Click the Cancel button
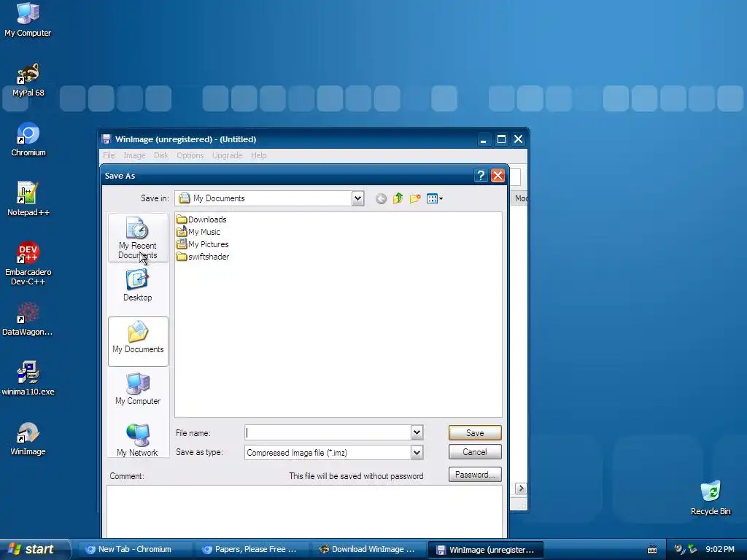747x560 pixels. coord(475,452)
